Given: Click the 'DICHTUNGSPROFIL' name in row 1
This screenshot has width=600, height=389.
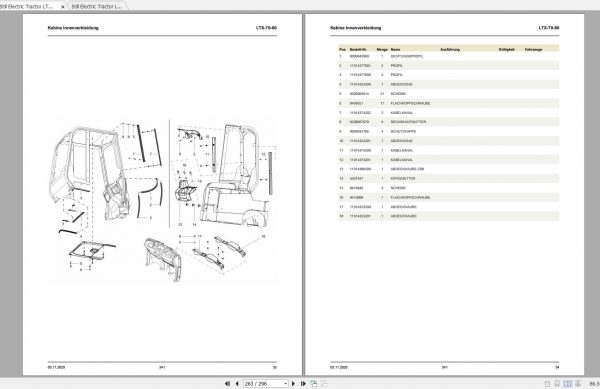Looking at the screenshot, I should pyautogui.click(x=407, y=56).
